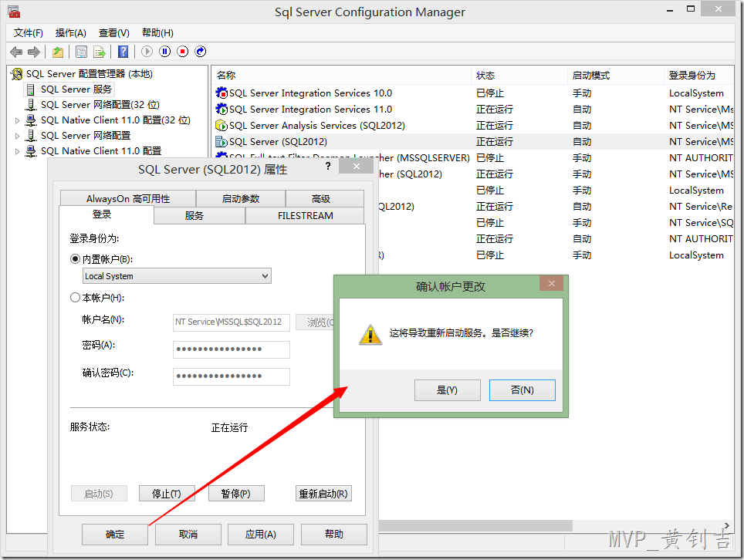This screenshot has width=744, height=560.
Task: Open the 文件(F) menu
Action: pyautogui.click(x=29, y=32)
